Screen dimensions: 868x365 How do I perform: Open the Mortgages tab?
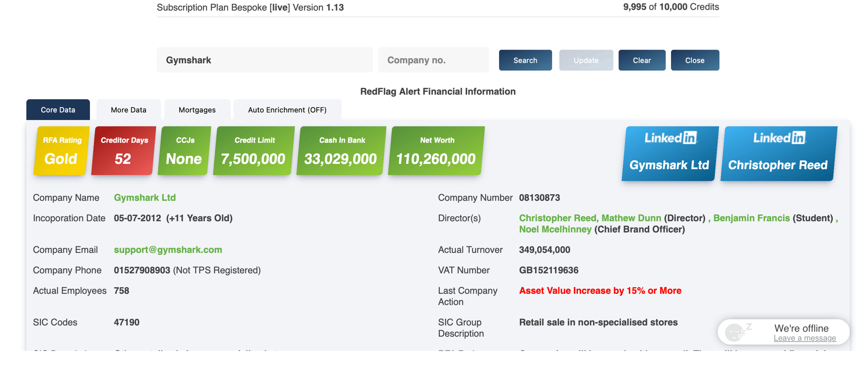pos(197,110)
